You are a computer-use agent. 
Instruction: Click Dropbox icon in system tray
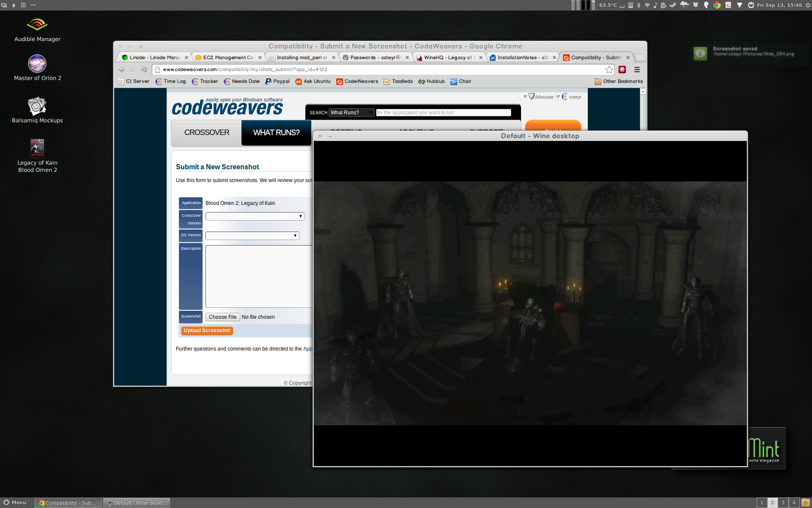click(x=695, y=5)
